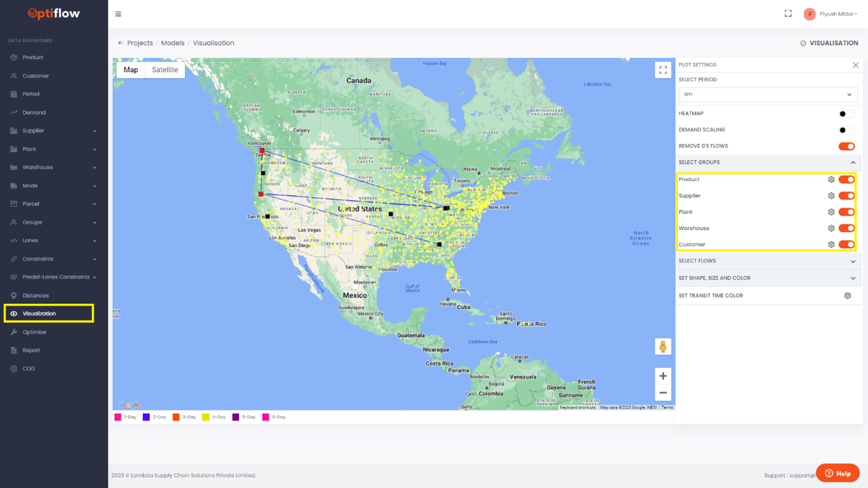Enable the Heatmap toggle
Image resolution: width=868 pixels, height=488 pixels.
click(x=846, y=113)
